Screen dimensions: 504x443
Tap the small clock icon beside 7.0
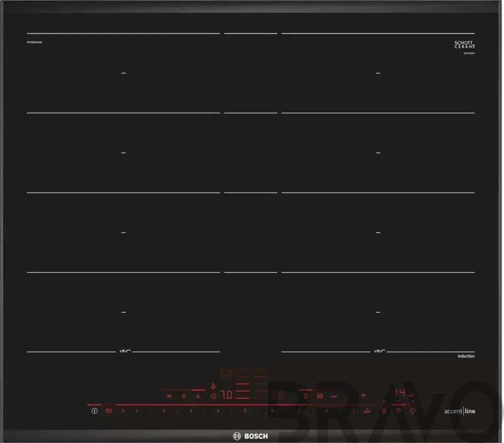click(x=213, y=396)
